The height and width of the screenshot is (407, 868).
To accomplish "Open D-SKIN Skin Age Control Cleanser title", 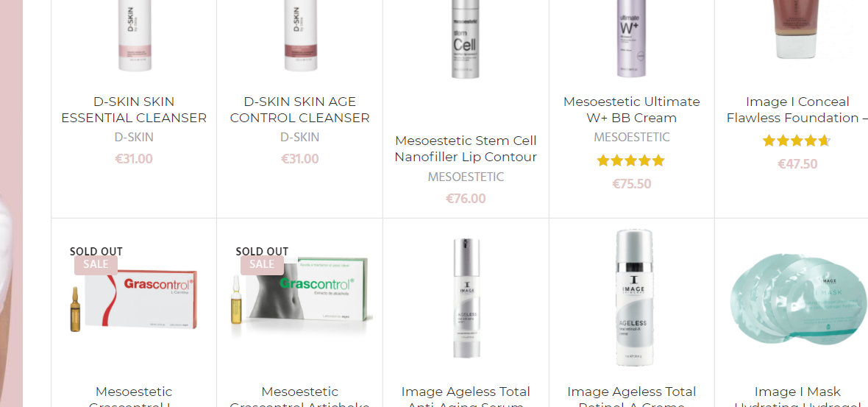I will click(x=299, y=110).
